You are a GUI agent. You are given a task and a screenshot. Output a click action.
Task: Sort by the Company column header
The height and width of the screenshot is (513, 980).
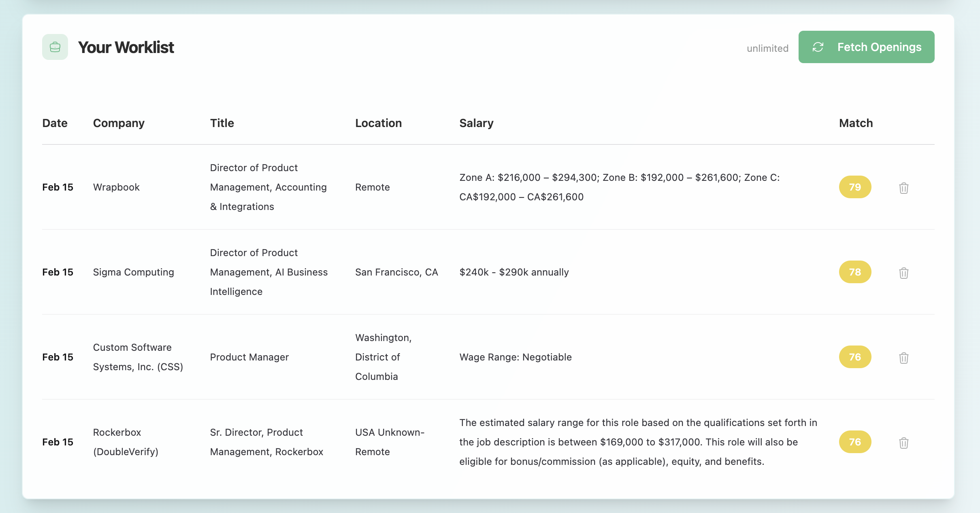click(119, 123)
